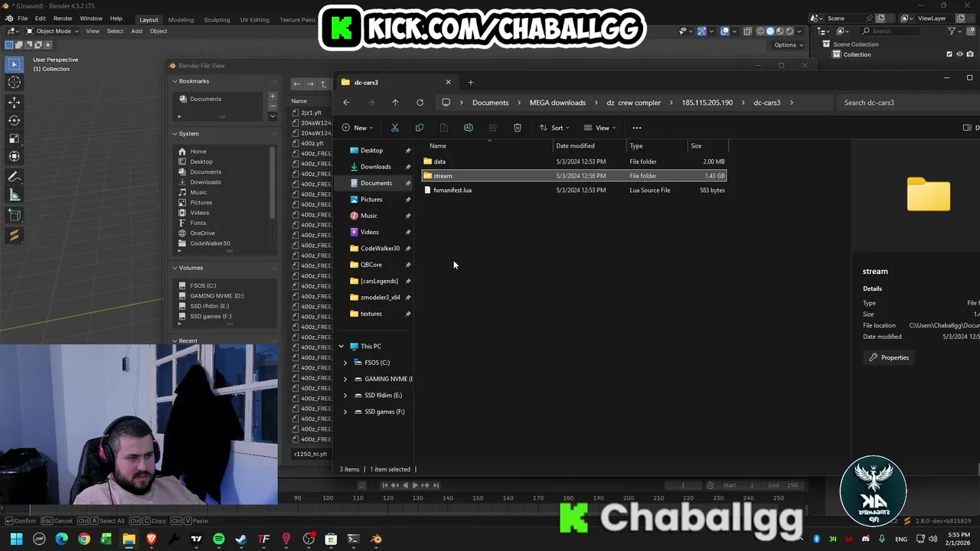Viewport: 980px width, 551px height.
Task: Open the Add menu in viewport header
Action: tap(136, 31)
